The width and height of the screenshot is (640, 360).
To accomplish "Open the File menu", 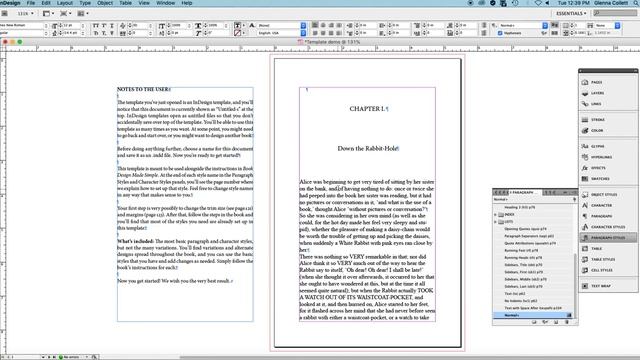I will point(31,3).
